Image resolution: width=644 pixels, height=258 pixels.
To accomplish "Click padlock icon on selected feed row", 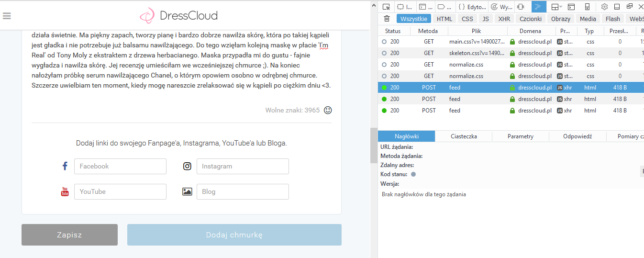I will click(x=512, y=88).
